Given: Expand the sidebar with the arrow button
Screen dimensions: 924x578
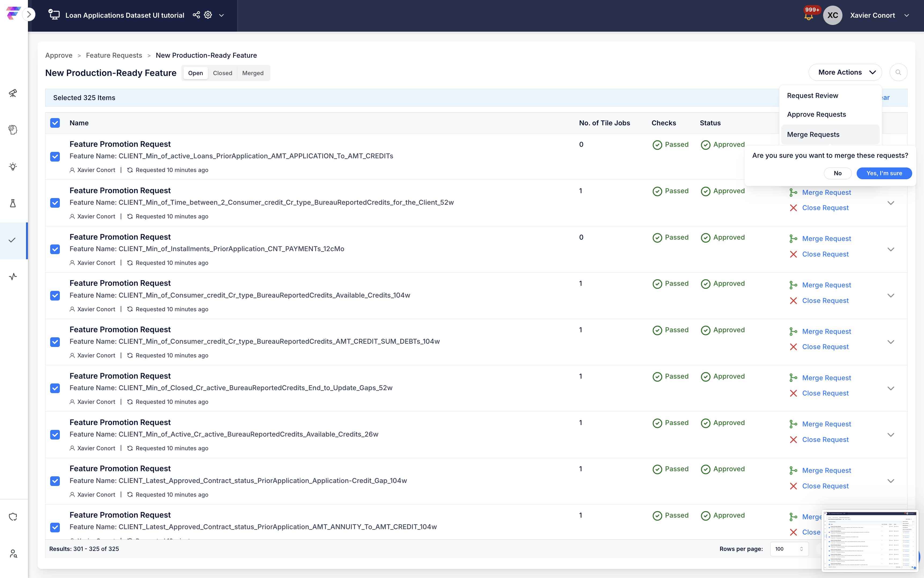Looking at the screenshot, I should pyautogui.click(x=29, y=14).
